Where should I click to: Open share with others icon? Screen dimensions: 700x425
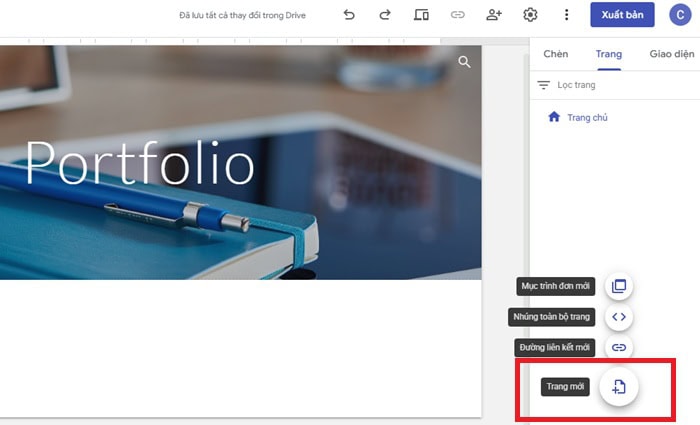(x=494, y=15)
